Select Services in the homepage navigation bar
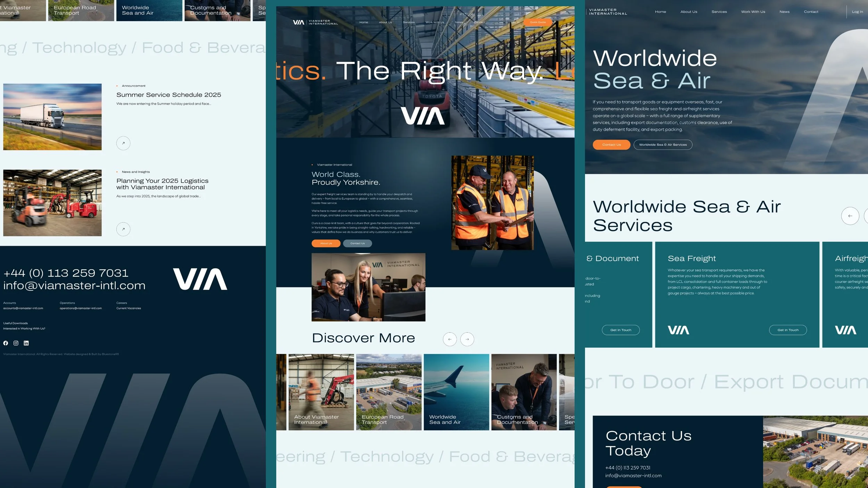The image size is (868, 488). (409, 22)
